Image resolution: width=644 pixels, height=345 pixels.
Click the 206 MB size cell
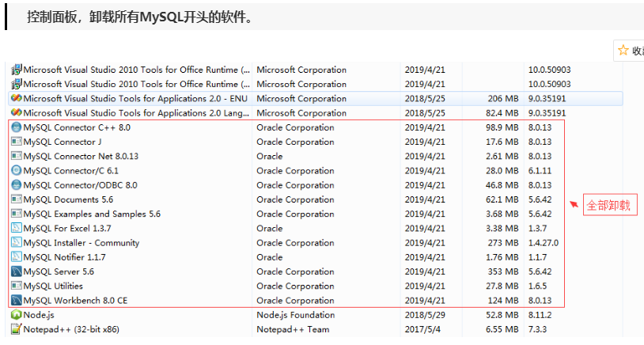click(503, 99)
